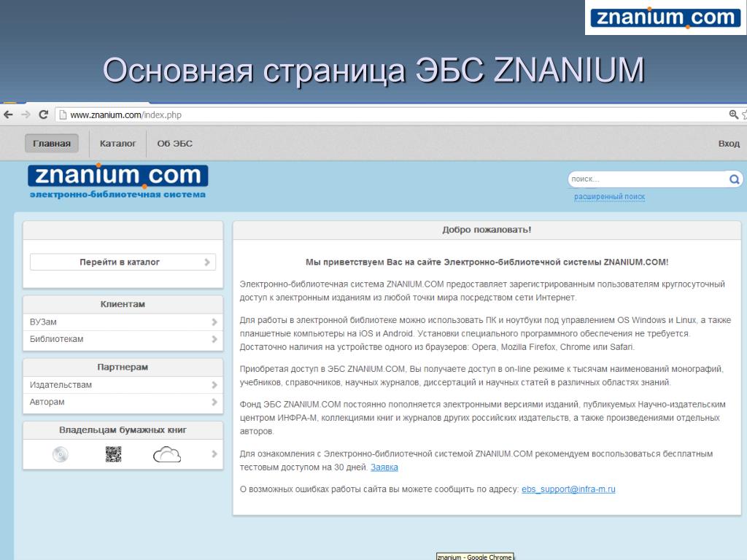This screenshot has width=747, height=560.
Task: Expand the Авторам row chevron
Action: tap(214, 402)
